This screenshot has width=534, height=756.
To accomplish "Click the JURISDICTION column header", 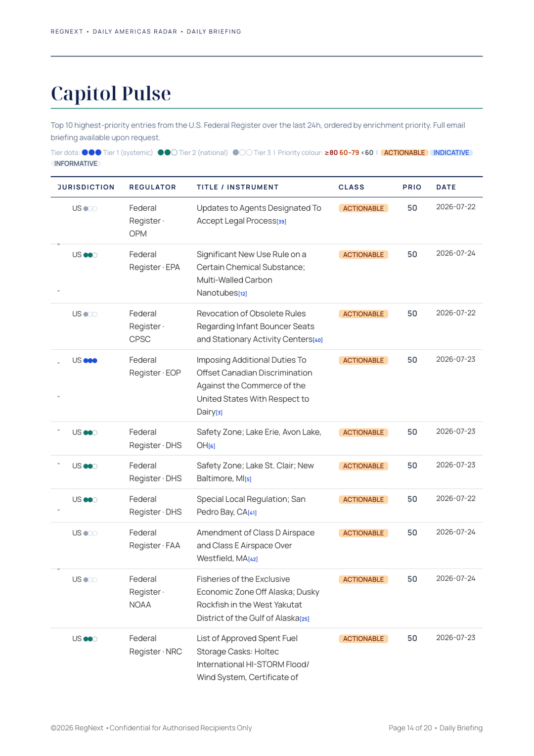I will (86, 187).
